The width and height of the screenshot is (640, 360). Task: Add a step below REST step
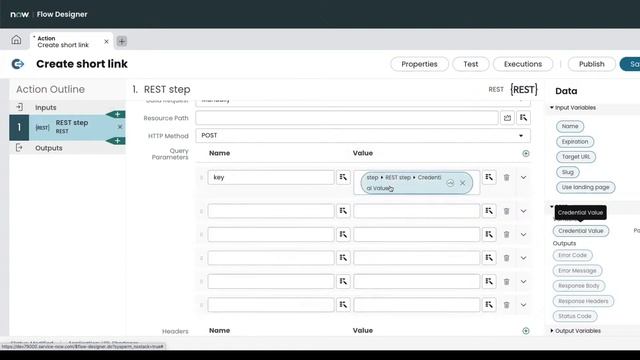click(x=117, y=141)
